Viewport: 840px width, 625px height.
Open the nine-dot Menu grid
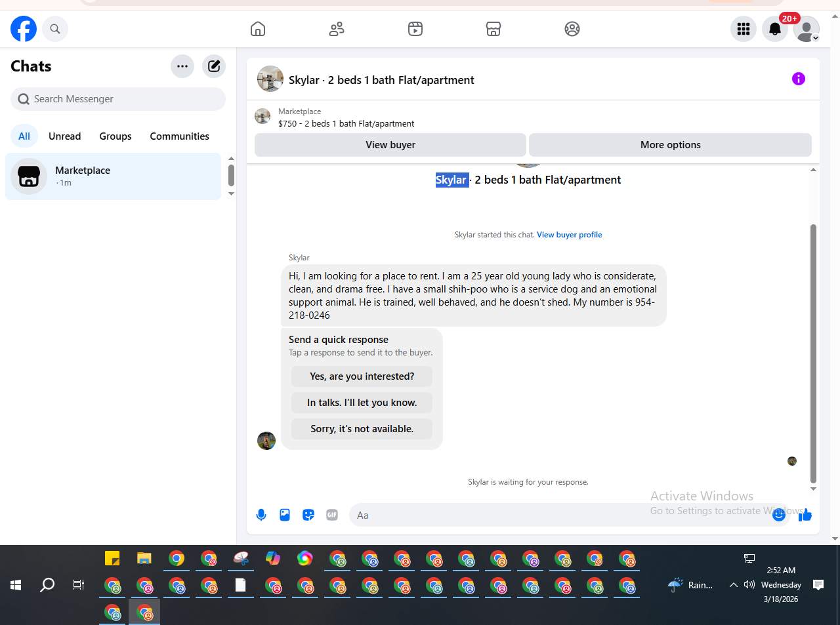pyautogui.click(x=744, y=29)
